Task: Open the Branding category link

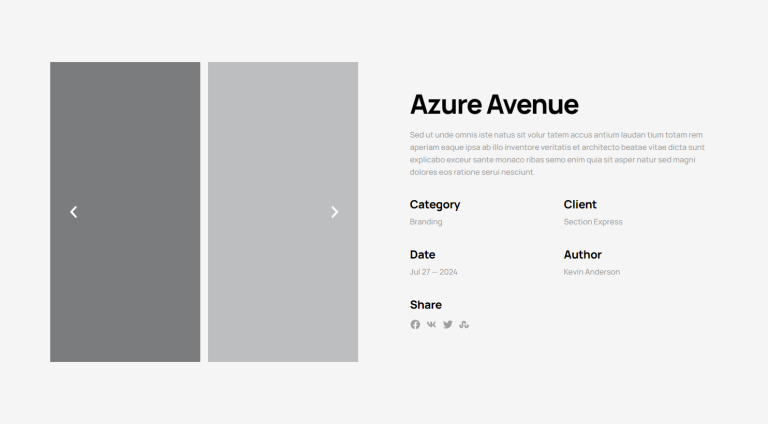Action: [426, 222]
